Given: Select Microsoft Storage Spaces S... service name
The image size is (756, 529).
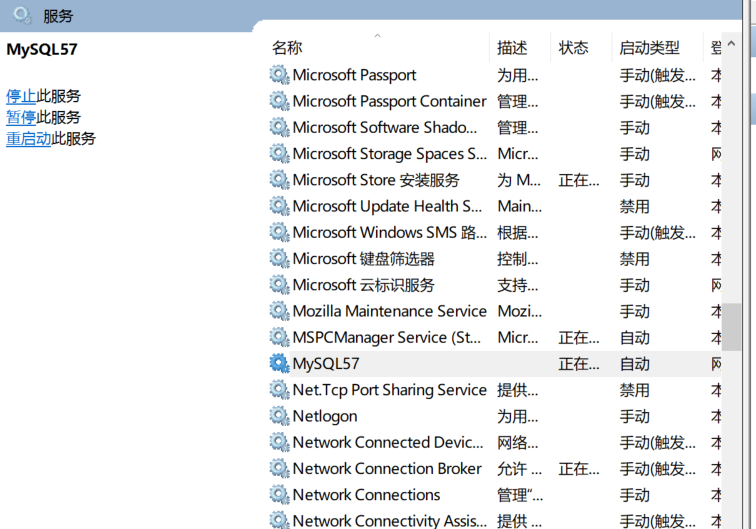Looking at the screenshot, I should (x=390, y=154).
